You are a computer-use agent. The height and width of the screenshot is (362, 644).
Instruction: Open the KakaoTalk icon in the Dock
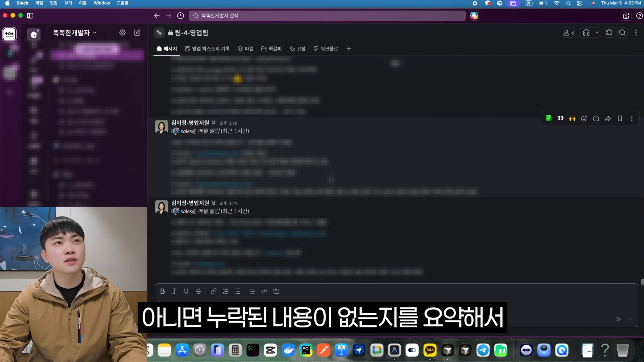430,350
